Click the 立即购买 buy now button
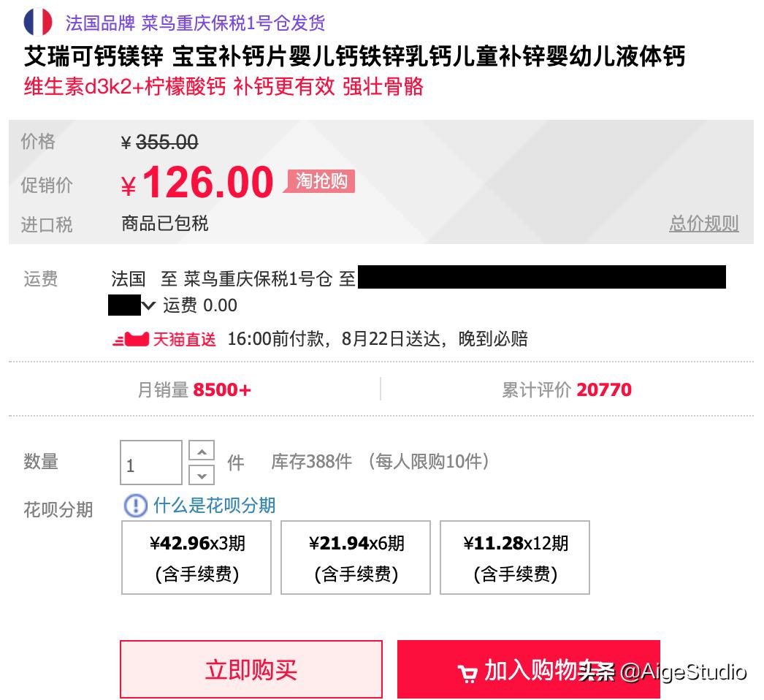764x700 pixels. tap(251, 669)
